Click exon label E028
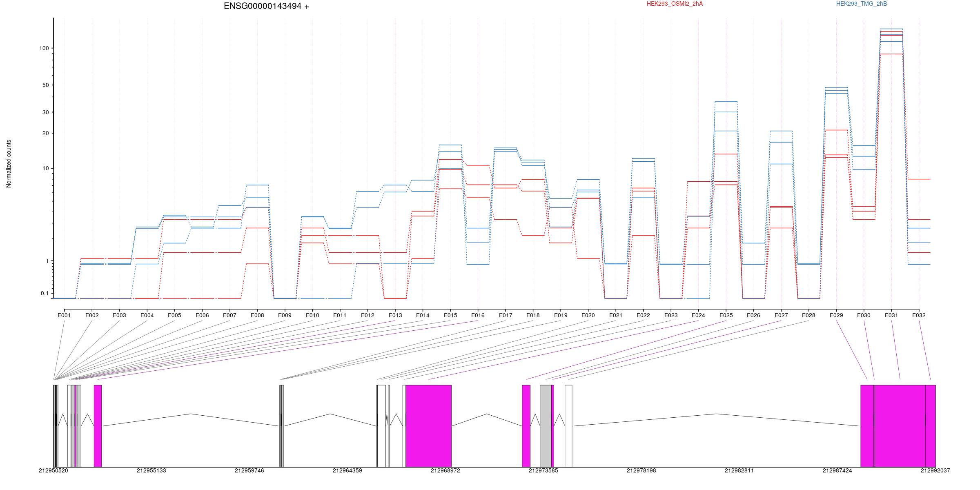 808,315
